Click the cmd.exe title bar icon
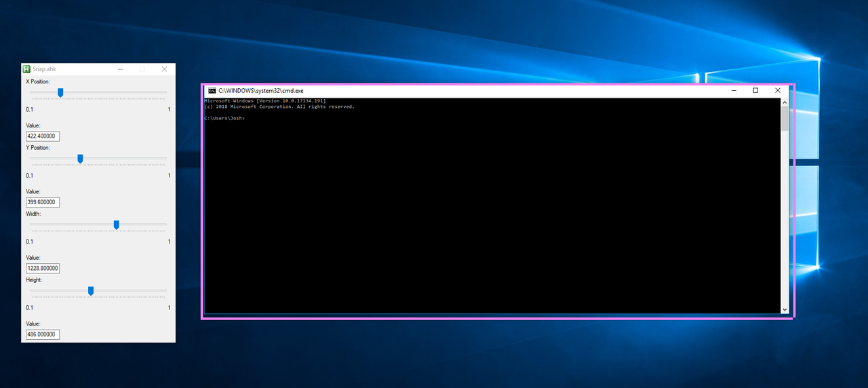The image size is (868, 388). click(x=212, y=91)
